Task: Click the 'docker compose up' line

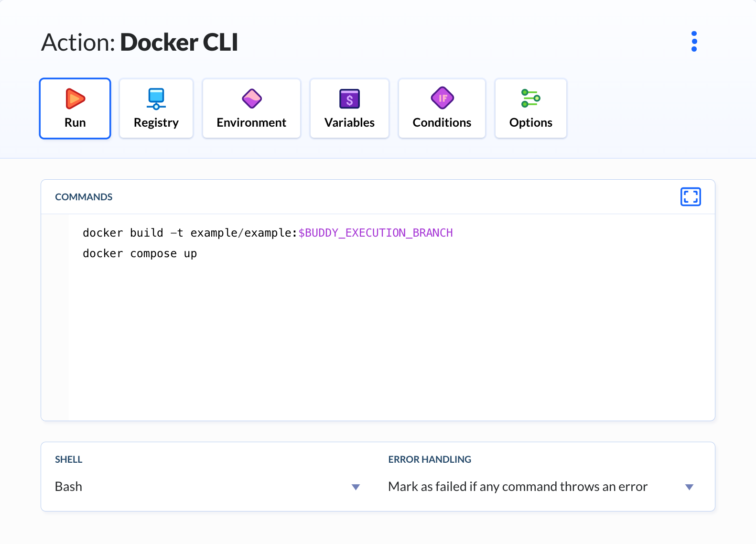Action: point(140,253)
